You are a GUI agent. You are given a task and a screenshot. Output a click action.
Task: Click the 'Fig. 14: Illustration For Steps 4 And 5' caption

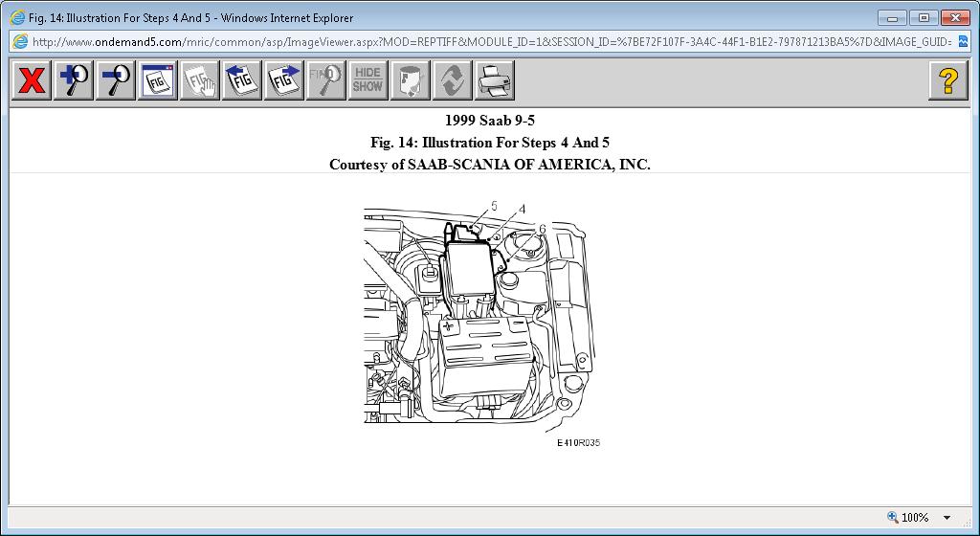pos(490,143)
